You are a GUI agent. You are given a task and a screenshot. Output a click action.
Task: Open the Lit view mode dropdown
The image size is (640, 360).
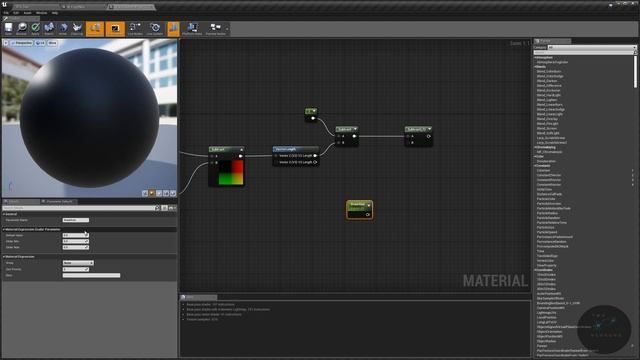[40, 43]
